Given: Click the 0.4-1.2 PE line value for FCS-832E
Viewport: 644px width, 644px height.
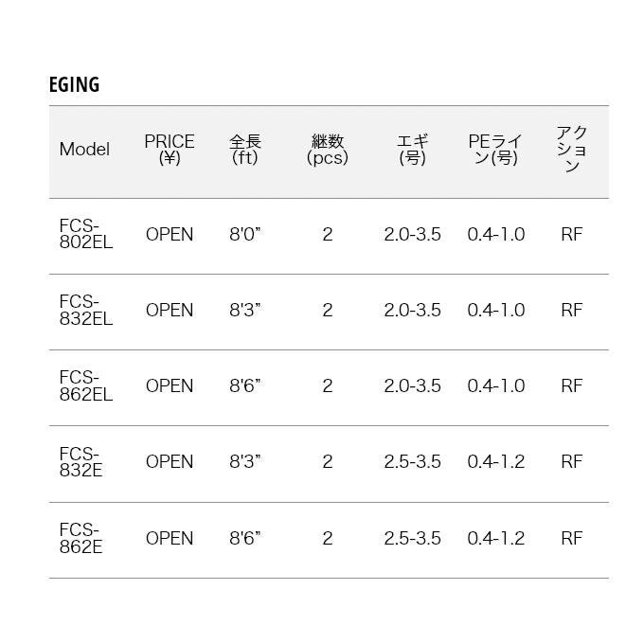Looking at the screenshot, I should tap(496, 462).
